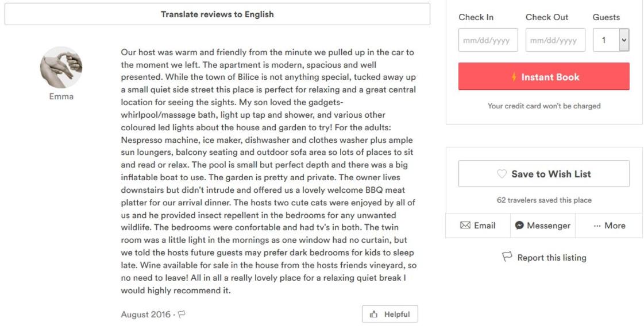
Task: Click the thumbs-up icon on Helpful button
Action: [x=373, y=315]
